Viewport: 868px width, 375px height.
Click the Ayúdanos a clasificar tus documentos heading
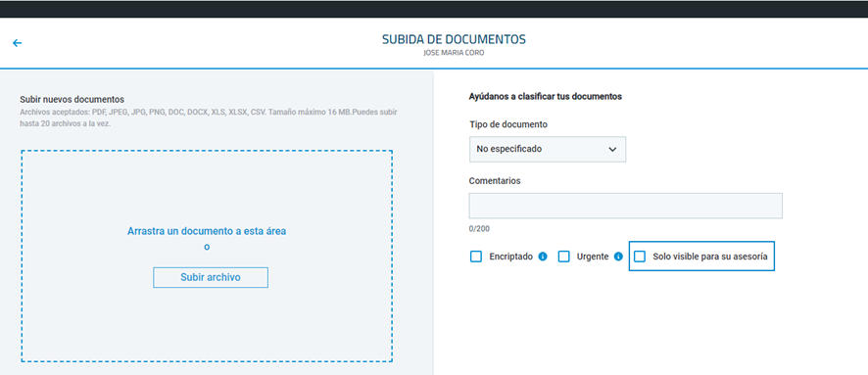click(546, 97)
